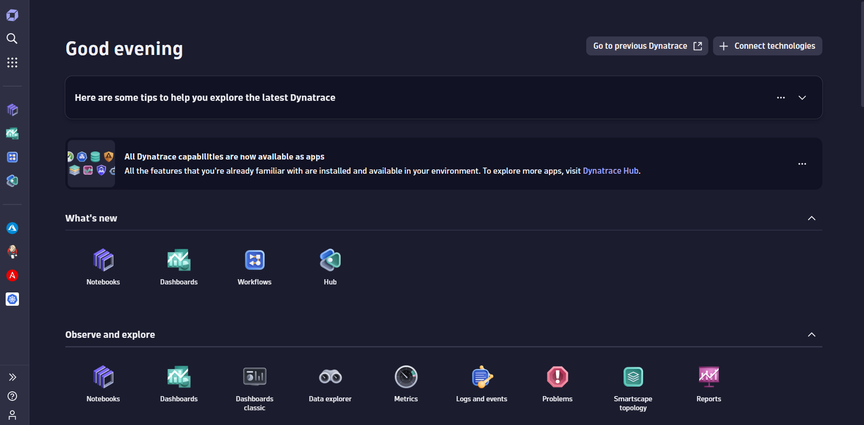Follow the Dynatrace Hub link
The width and height of the screenshot is (864, 425).
pos(611,171)
